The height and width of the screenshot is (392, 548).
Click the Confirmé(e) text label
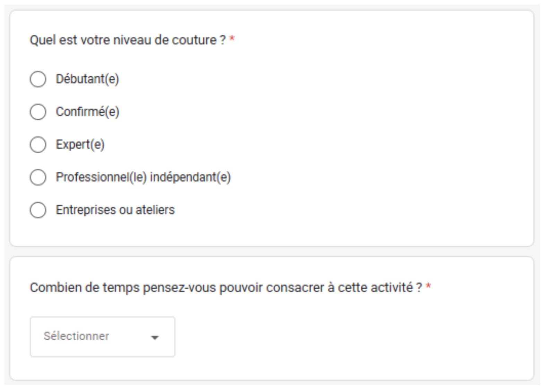tap(87, 112)
